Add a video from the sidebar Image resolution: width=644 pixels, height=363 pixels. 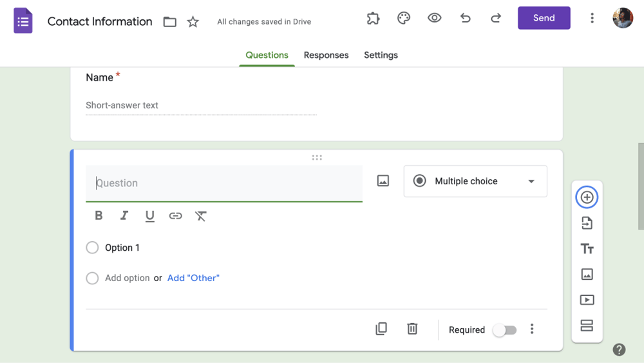coord(587,300)
